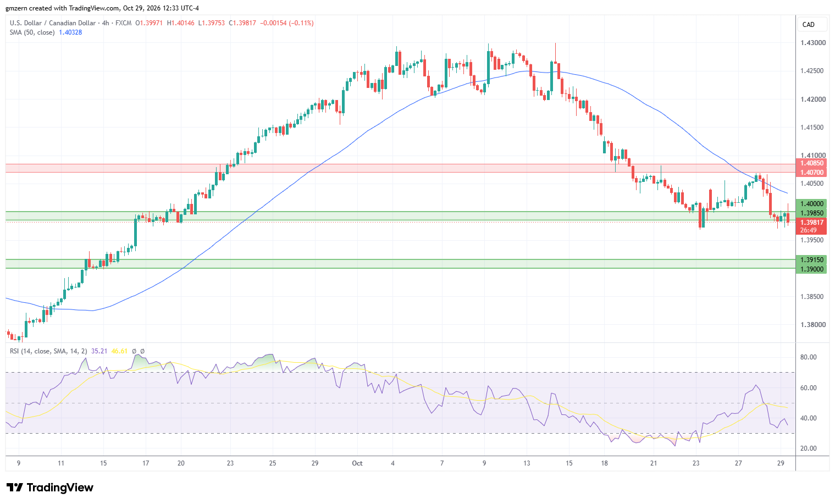Click the Oct label on the time axis
Screen dimensions: 835x504
point(357,463)
